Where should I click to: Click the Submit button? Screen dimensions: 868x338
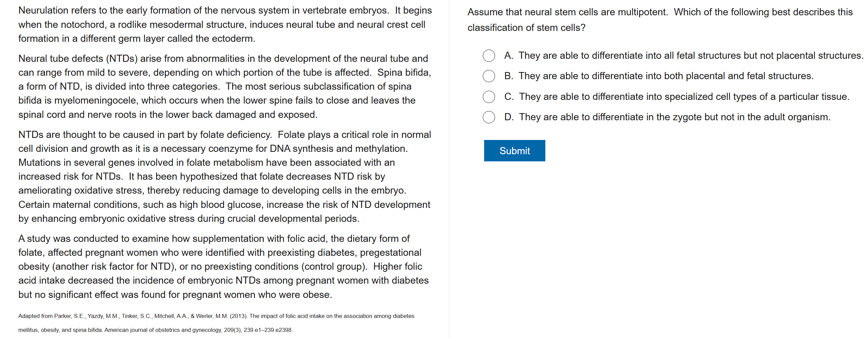coord(514,151)
